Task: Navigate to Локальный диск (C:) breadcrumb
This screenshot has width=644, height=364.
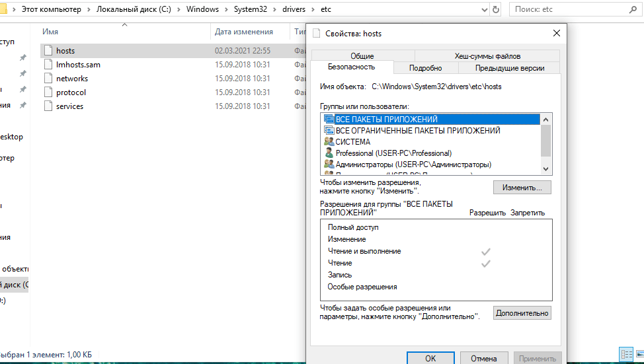Action: pos(134,9)
